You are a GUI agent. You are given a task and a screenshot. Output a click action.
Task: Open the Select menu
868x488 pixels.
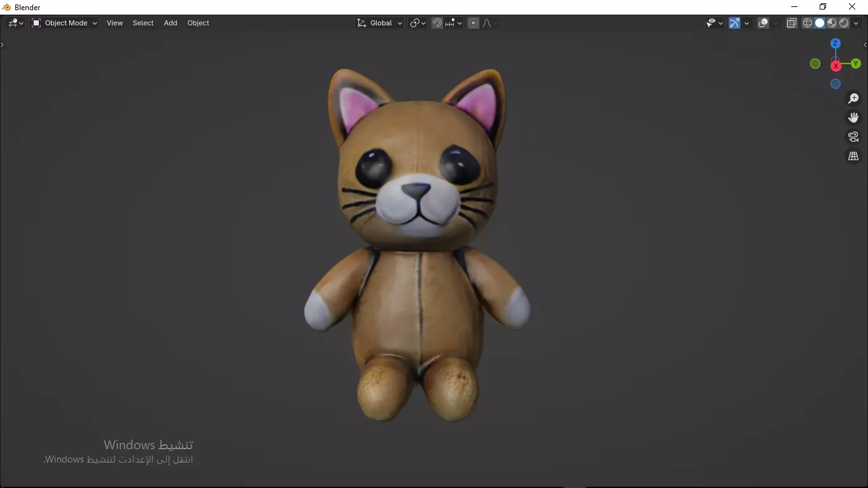point(143,23)
